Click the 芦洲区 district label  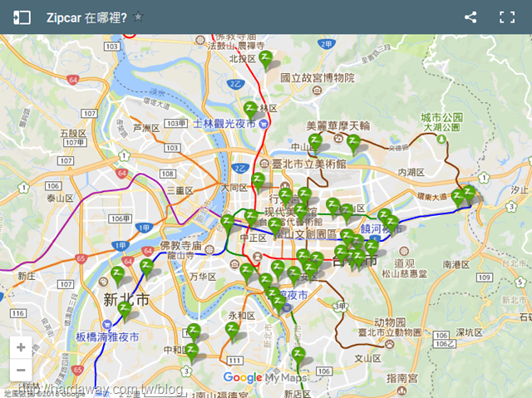click(146, 128)
